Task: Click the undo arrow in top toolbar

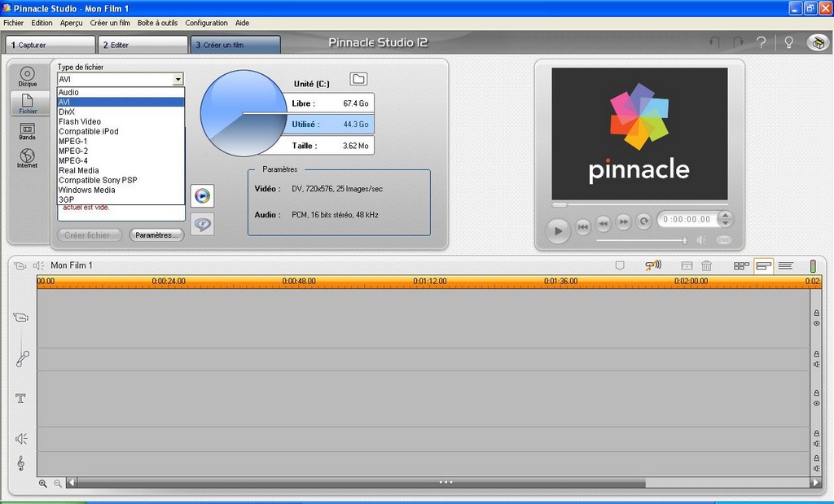Action: 715,42
